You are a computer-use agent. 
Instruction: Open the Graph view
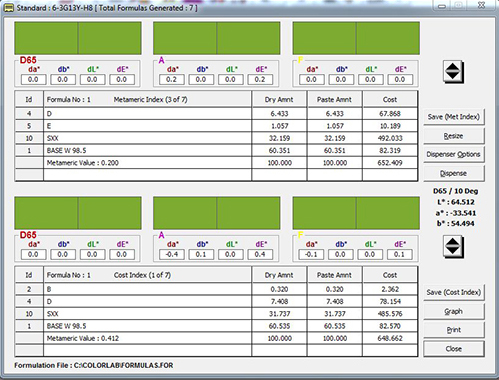click(454, 311)
